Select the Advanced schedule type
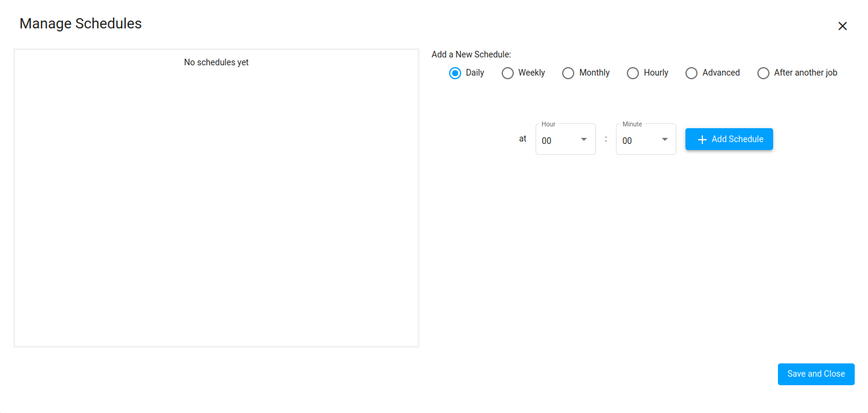This screenshot has width=868, height=413. pos(691,73)
